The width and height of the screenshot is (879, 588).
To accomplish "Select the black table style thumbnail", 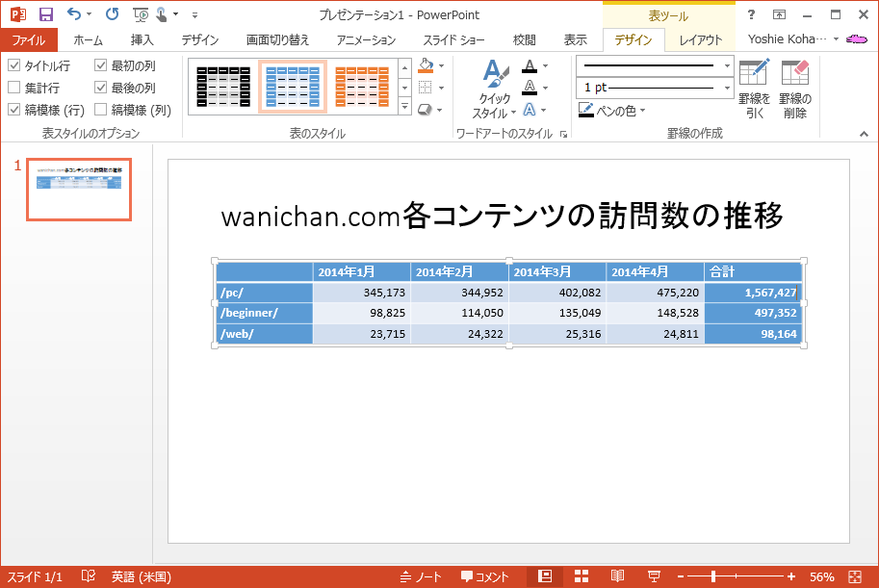I will [x=223, y=87].
